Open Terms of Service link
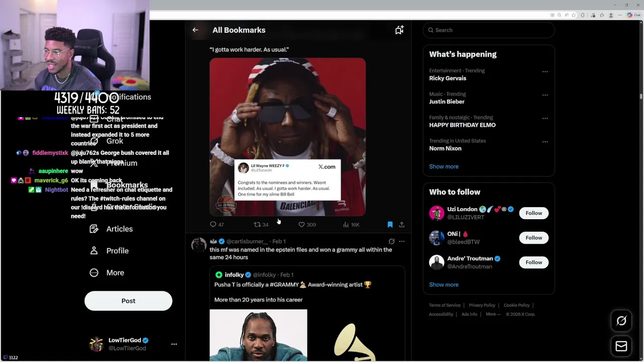 (445, 305)
